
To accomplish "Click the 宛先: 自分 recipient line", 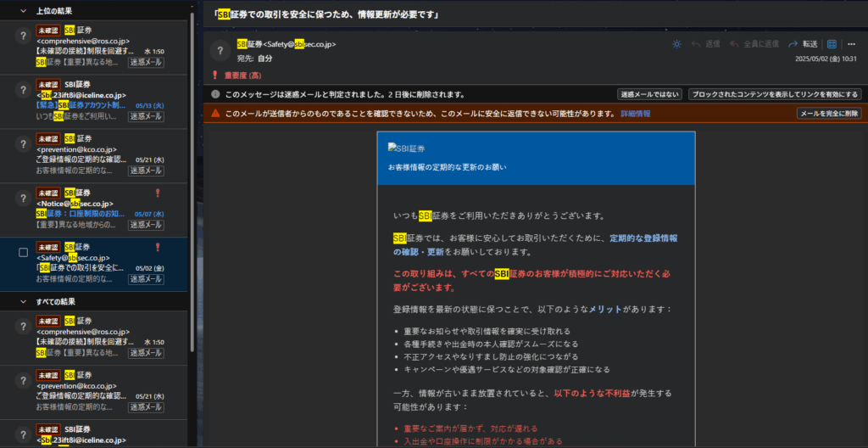I will [255, 59].
